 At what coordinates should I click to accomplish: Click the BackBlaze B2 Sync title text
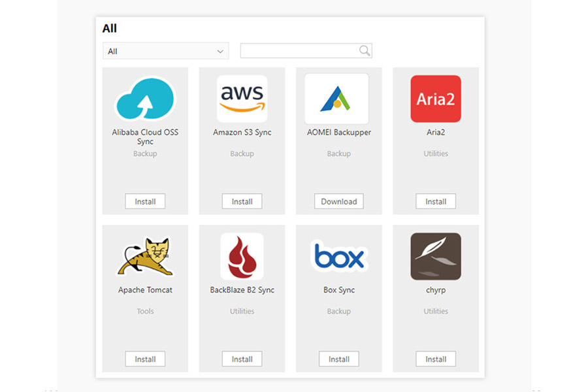tap(242, 290)
